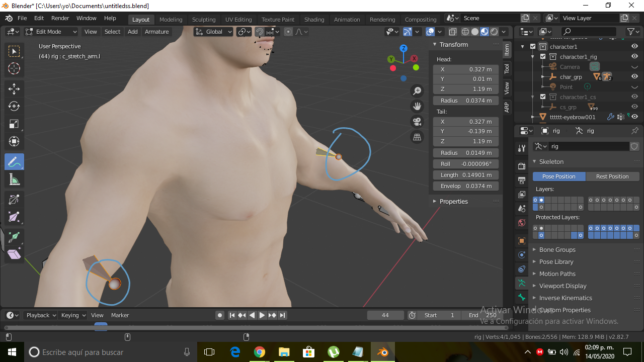This screenshot has width=644, height=362.
Task: Pick the Rotate tool
Action: [14, 106]
